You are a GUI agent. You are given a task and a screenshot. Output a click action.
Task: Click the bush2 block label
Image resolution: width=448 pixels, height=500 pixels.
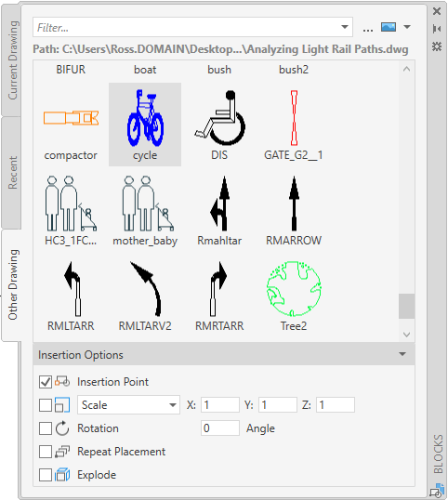coord(294,70)
